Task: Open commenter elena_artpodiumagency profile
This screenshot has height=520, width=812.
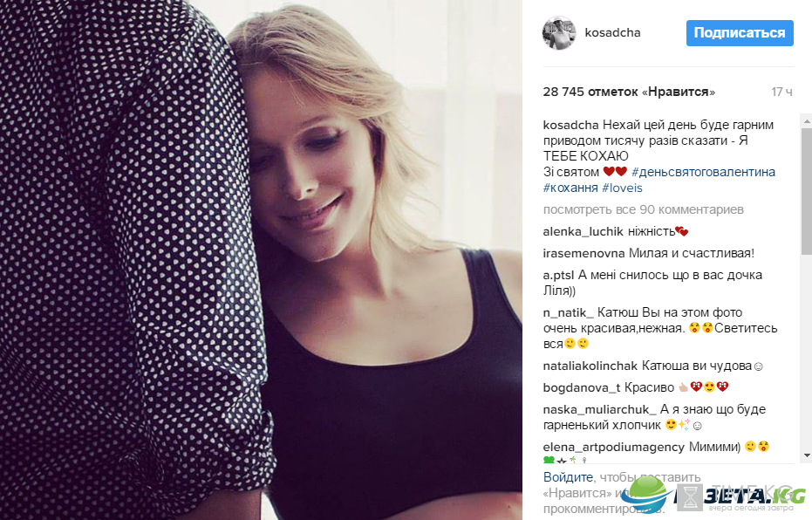Action: tap(614, 447)
